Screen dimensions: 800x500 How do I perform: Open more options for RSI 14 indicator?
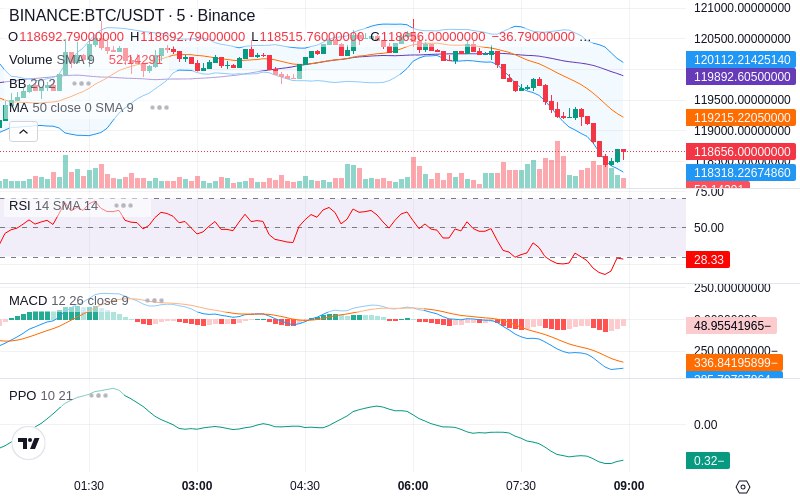(123, 206)
